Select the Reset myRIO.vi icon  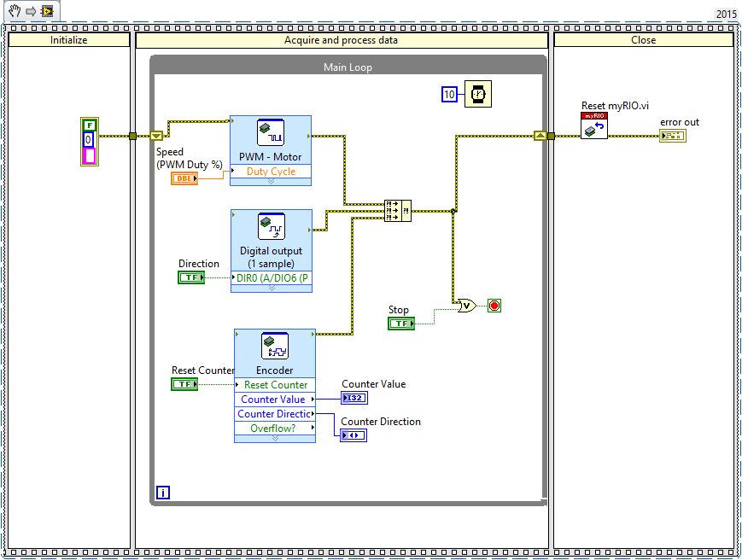pyautogui.click(x=594, y=125)
